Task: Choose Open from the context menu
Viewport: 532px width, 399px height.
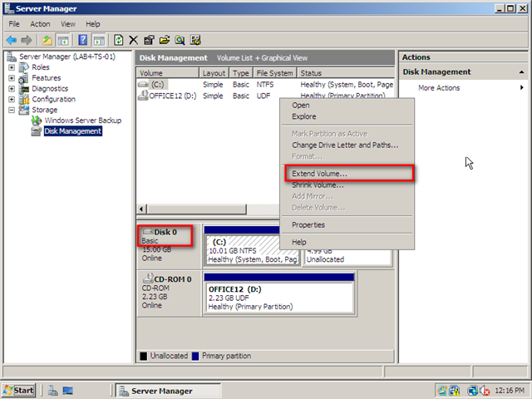Action: coord(347,106)
